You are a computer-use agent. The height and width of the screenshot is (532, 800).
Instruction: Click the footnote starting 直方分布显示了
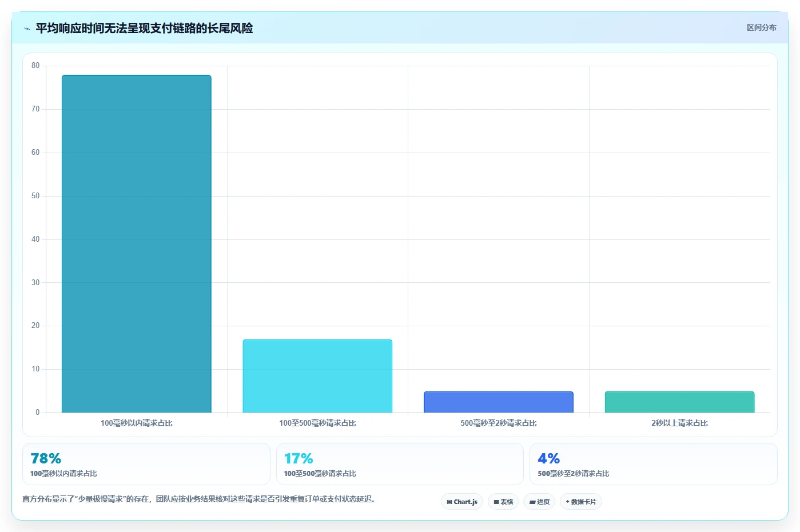(x=200, y=499)
